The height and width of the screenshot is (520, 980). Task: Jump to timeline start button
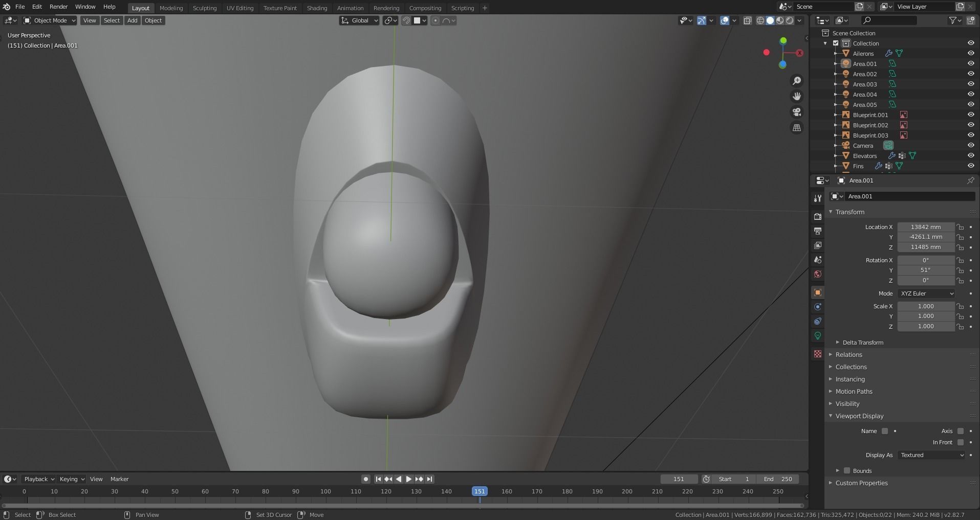tap(378, 479)
